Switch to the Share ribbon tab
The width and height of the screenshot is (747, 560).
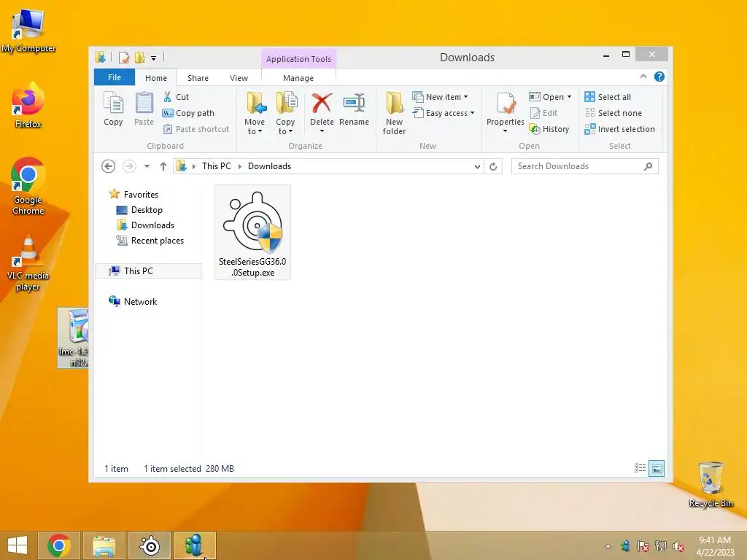pos(198,77)
